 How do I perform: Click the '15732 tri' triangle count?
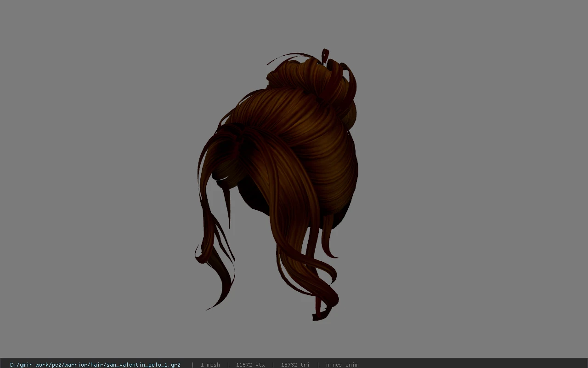tap(295, 365)
